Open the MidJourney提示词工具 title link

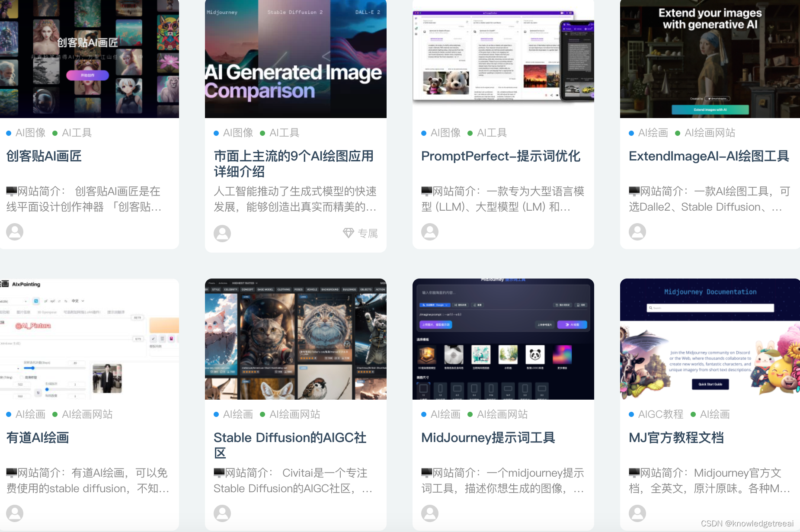(x=488, y=438)
